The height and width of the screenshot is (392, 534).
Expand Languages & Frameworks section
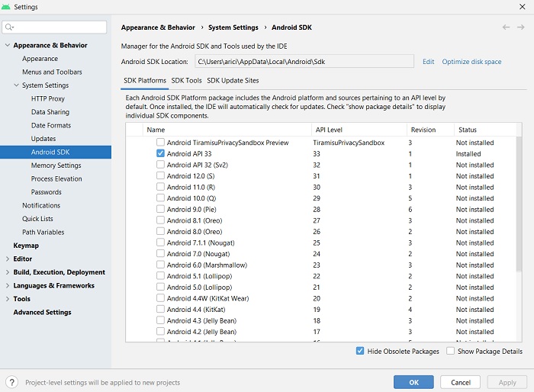tap(8, 285)
